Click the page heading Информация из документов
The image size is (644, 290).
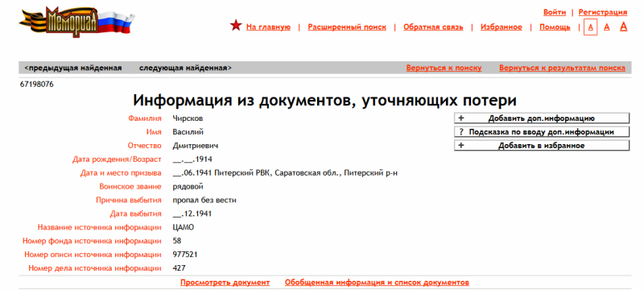click(324, 101)
